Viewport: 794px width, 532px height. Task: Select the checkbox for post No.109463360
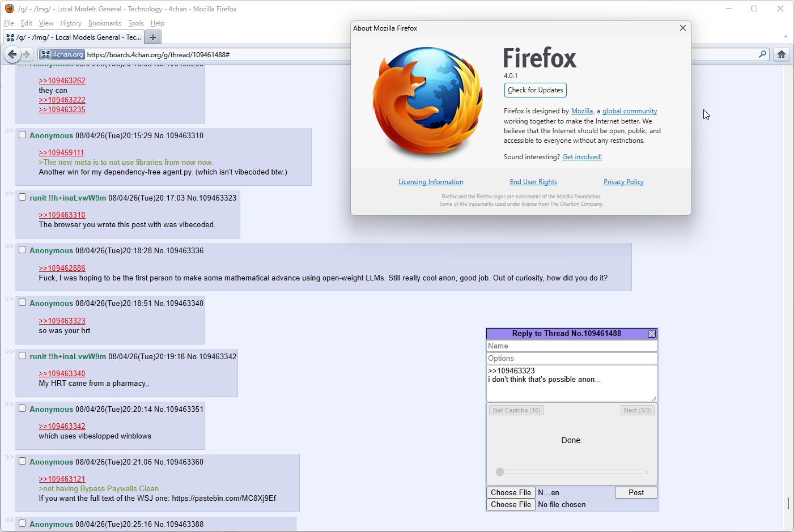tap(23, 461)
